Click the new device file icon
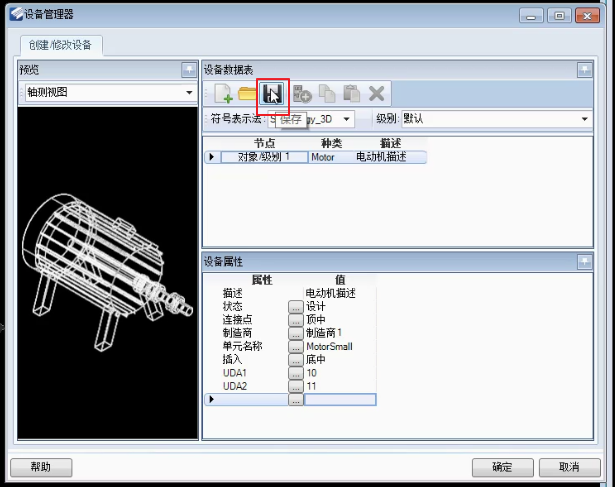The image size is (615, 487). point(223,94)
